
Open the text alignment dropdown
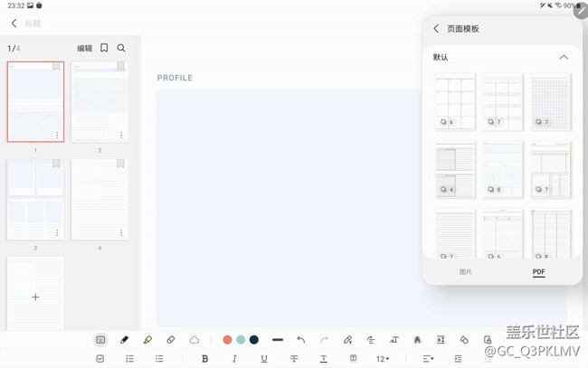pos(429,359)
